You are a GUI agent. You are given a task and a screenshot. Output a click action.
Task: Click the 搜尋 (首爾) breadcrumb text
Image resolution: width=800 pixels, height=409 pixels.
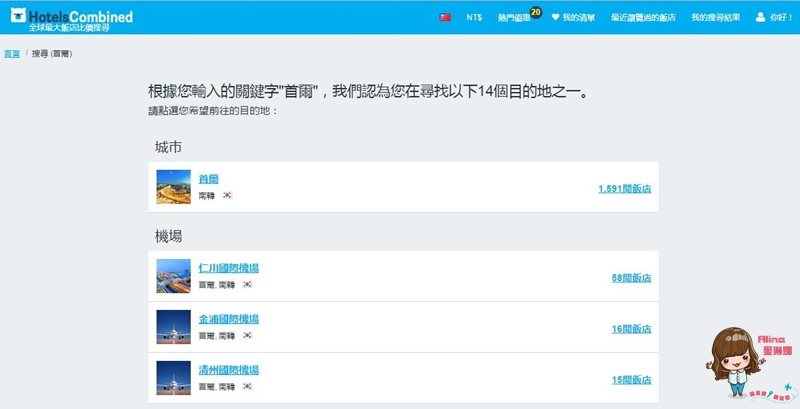pos(52,54)
